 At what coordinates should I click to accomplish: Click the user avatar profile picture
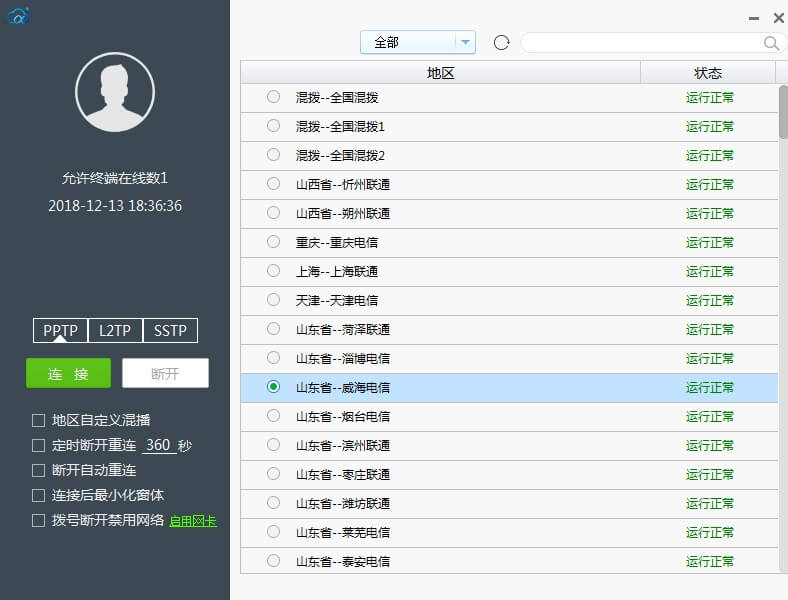(x=115, y=92)
